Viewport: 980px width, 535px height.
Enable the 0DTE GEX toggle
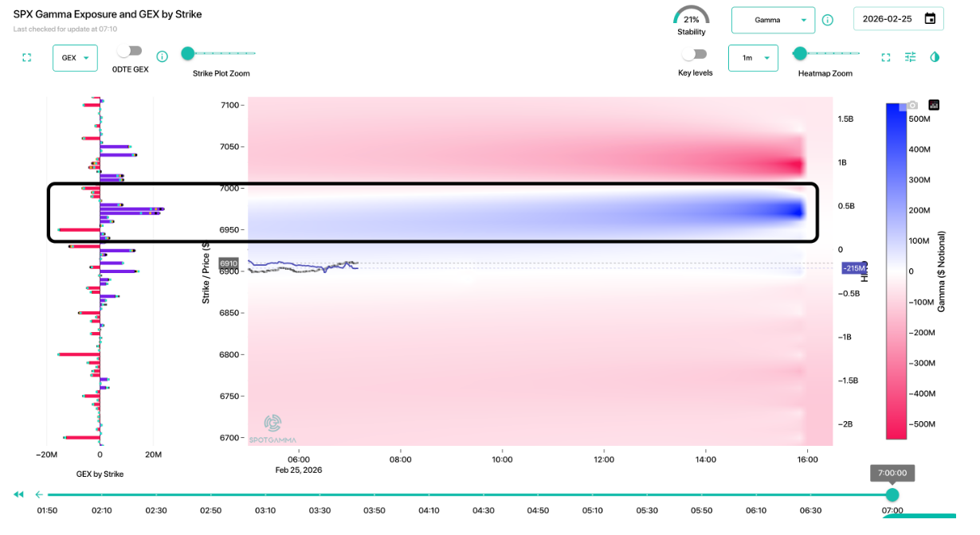point(129,49)
